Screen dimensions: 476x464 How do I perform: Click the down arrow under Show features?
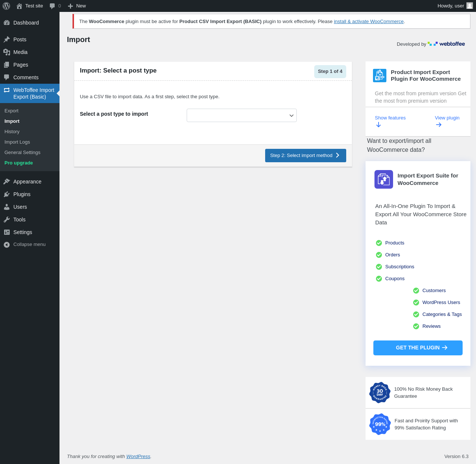(379, 125)
